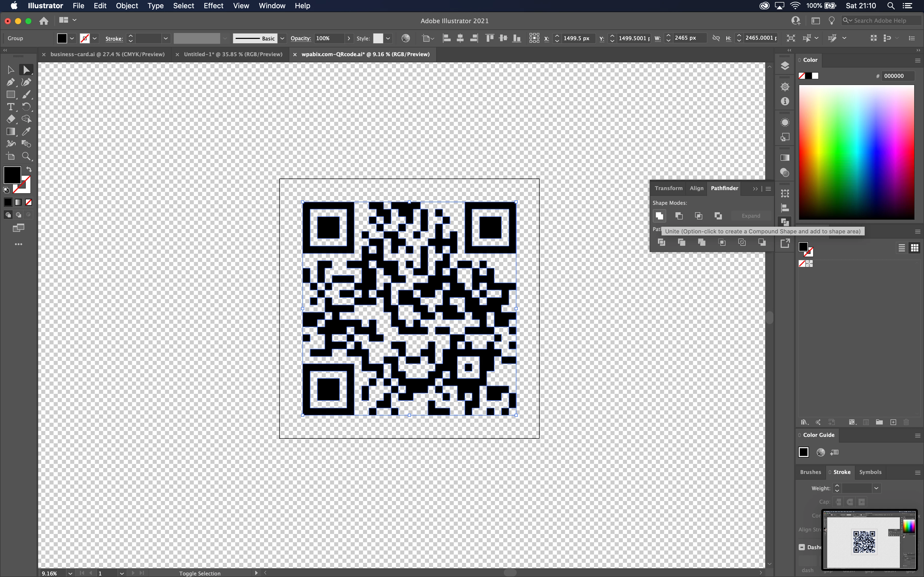924x577 pixels.
Task: Open the zoom level dropdown
Action: tap(70, 573)
